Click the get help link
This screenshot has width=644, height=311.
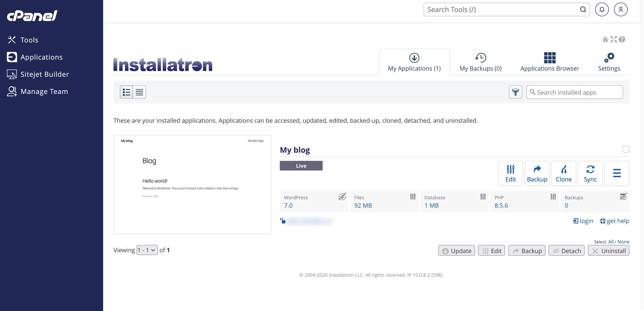click(x=614, y=221)
